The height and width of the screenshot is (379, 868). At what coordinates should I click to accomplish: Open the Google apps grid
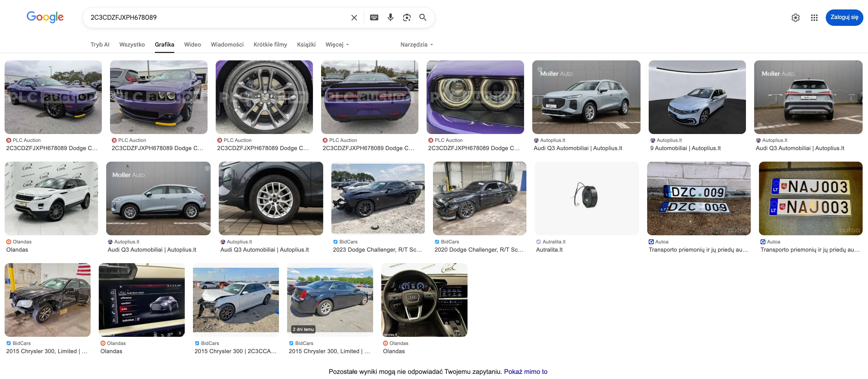tap(814, 18)
